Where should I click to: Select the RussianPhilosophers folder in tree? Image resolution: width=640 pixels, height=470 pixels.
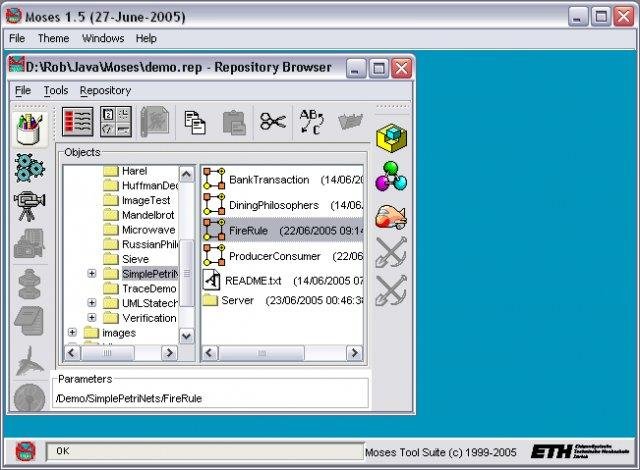click(140, 244)
